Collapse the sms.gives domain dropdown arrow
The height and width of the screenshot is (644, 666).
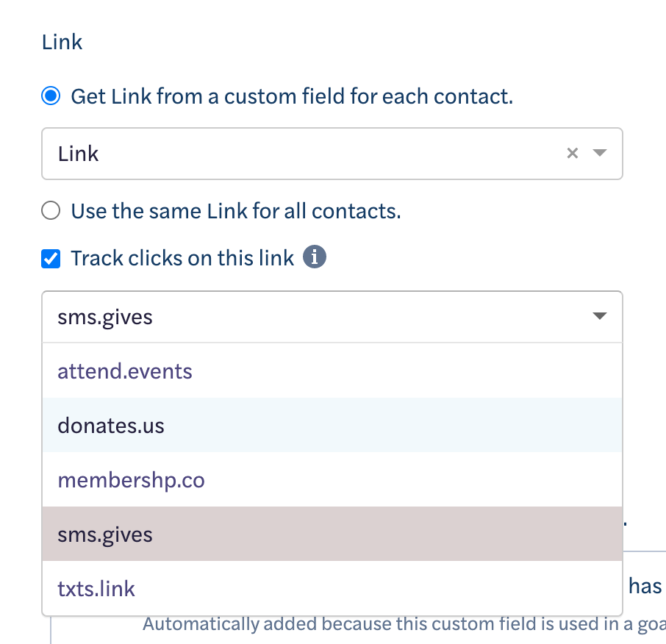click(599, 316)
